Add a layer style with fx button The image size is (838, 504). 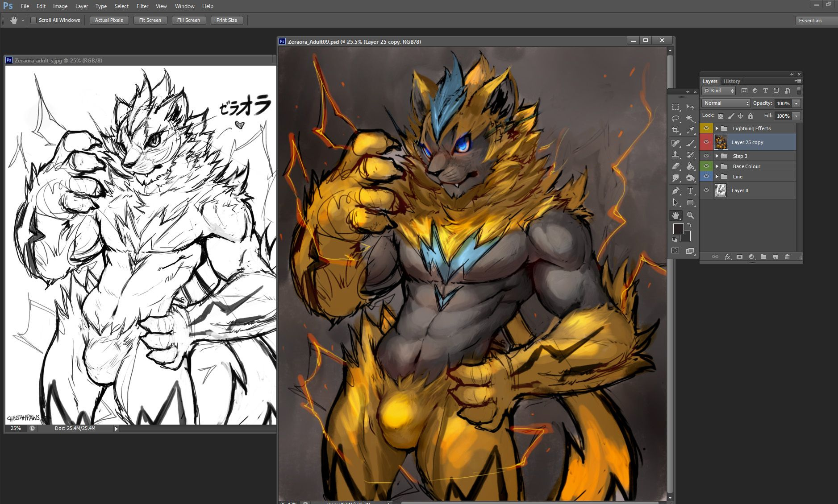tap(728, 257)
